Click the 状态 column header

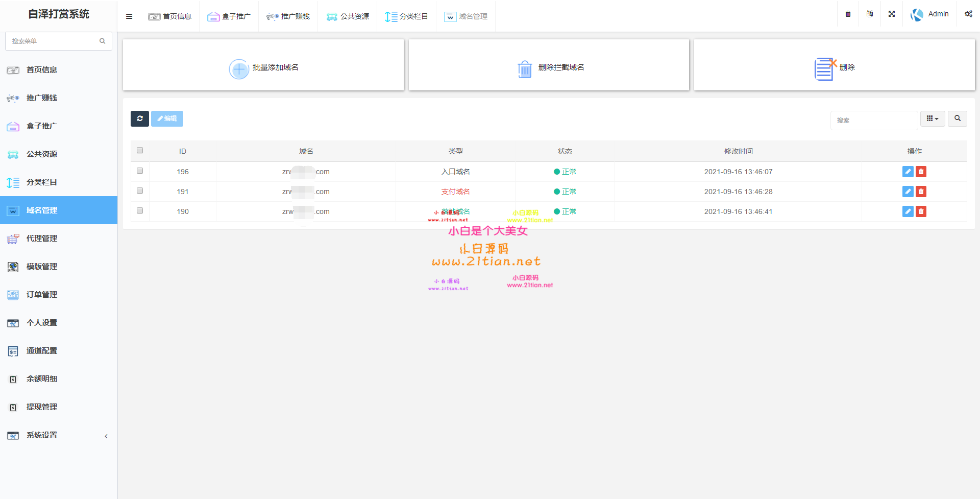[565, 151]
